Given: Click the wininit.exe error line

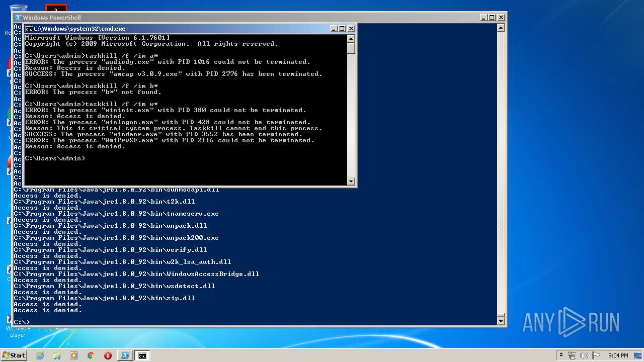Looking at the screenshot, I should tap(166, 110).
